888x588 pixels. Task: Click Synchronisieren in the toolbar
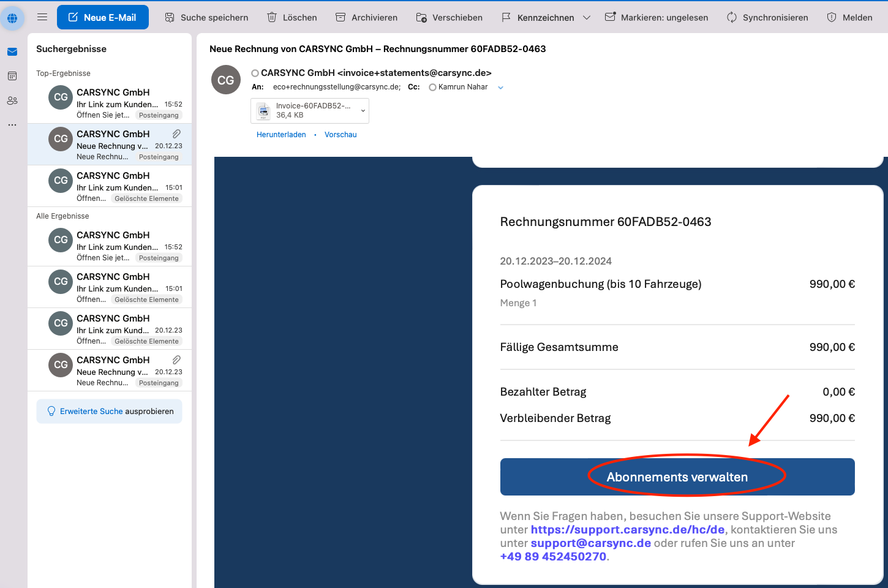coord(767,17)
